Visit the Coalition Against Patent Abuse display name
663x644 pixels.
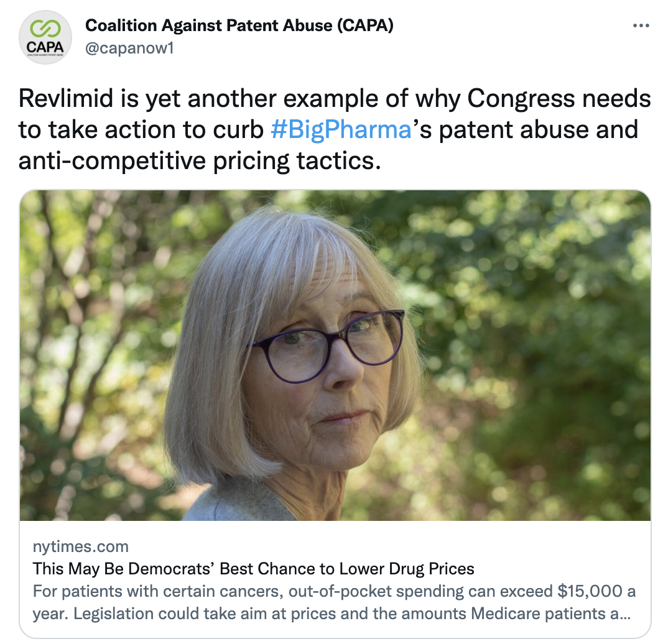239,25
